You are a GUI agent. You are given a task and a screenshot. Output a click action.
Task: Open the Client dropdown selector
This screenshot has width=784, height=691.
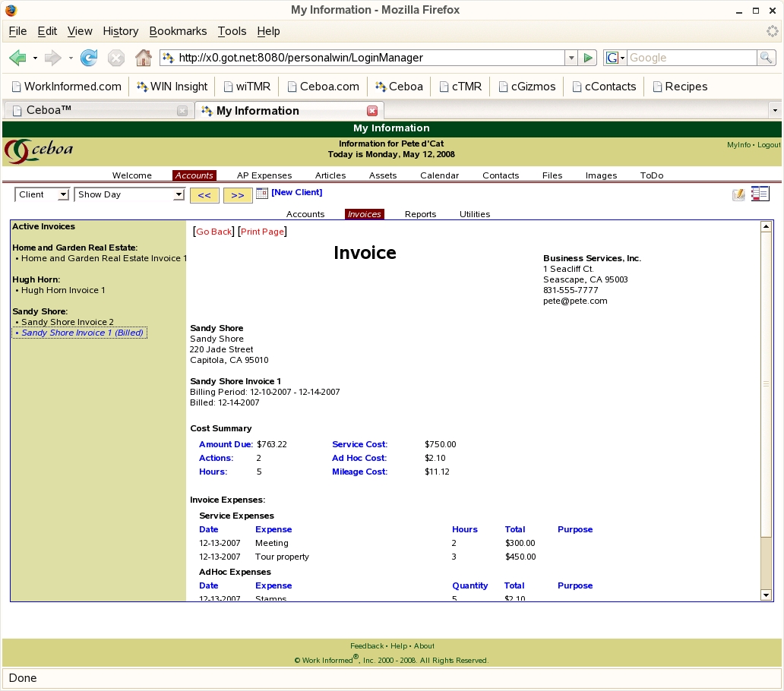42,195
